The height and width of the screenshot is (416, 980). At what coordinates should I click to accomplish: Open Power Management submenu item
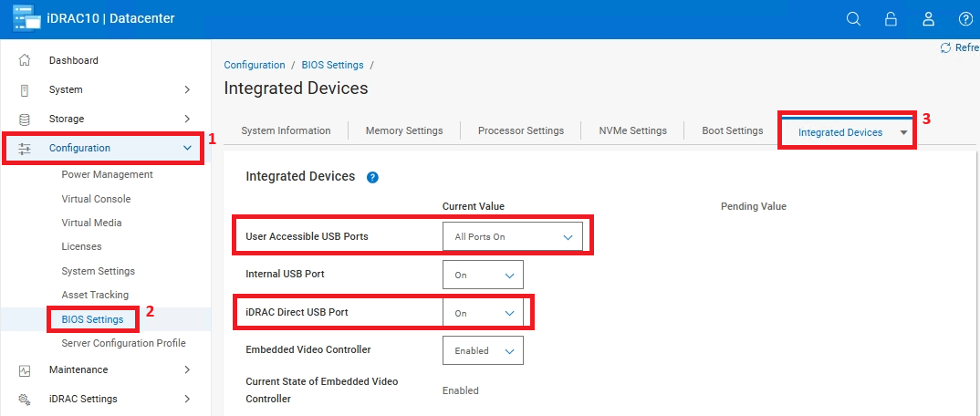107,174
